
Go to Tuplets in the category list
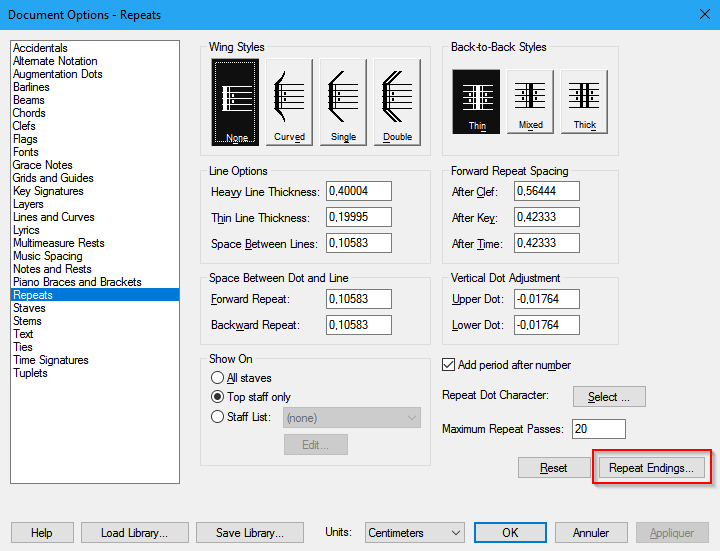click(x=30, y=373)
